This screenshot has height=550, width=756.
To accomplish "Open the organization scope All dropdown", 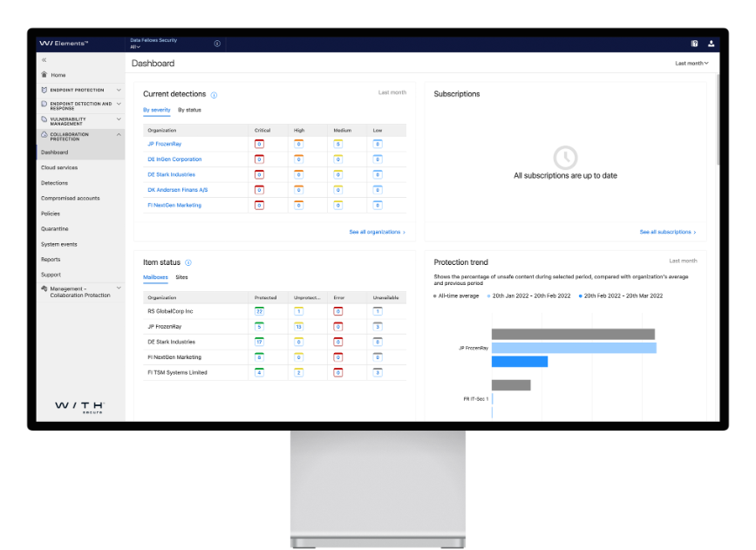I will coord(135,47).
